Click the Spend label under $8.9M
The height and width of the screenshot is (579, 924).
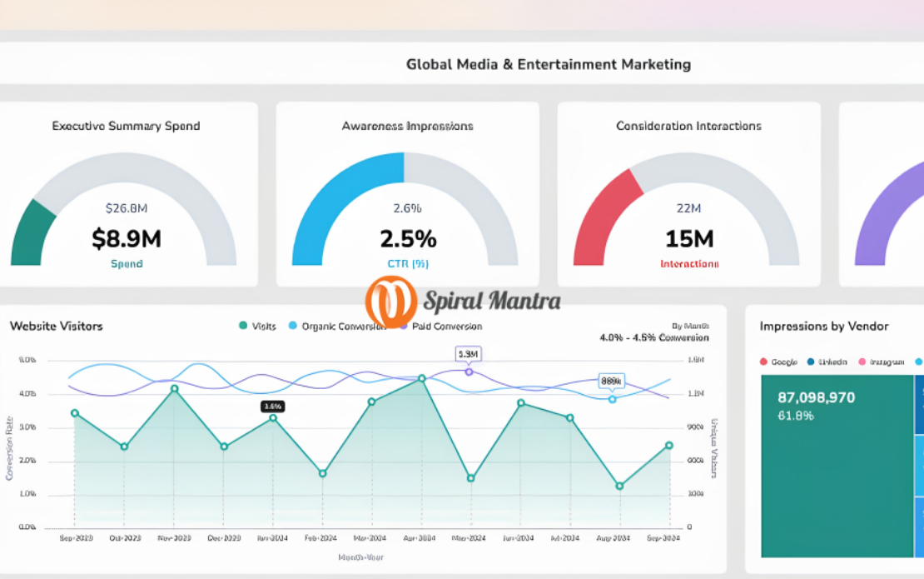125,262
